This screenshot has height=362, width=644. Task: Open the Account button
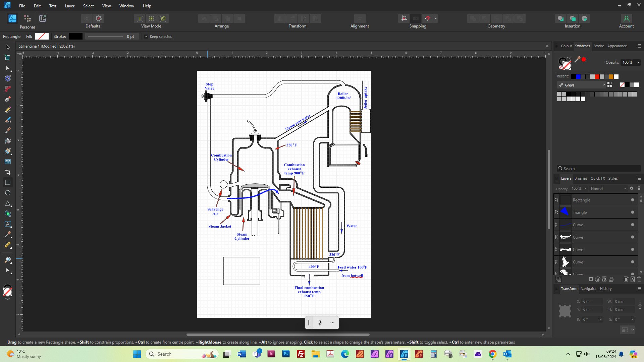coord(626,21)
